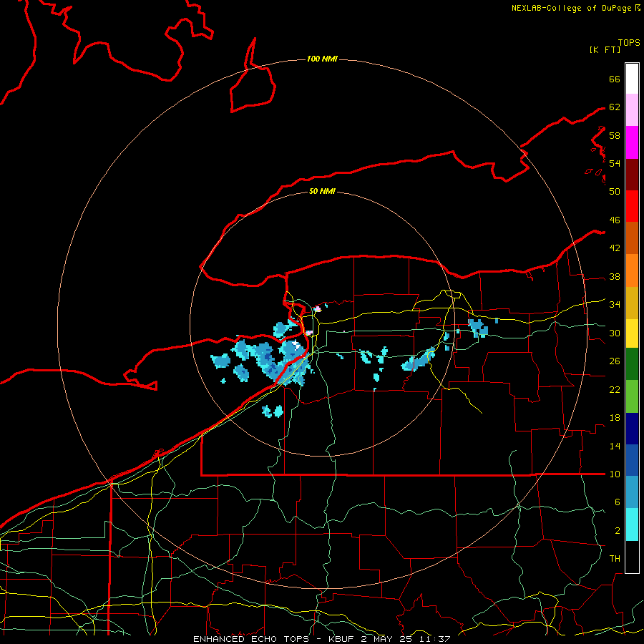This screenshot has height=644, width=644.
Task: Click the "22" legend value
Action: (x=615, y=390)
